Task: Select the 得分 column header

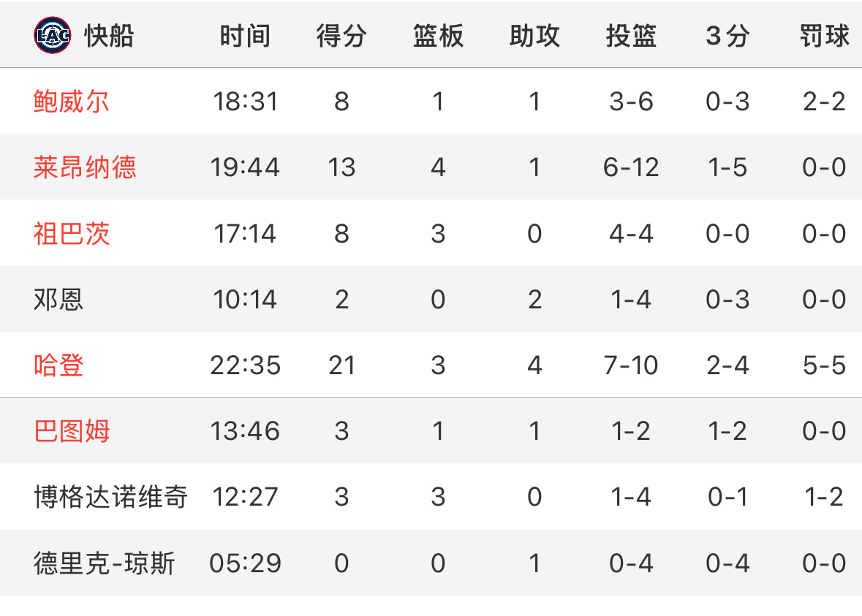Action: [x=341, y=36]
